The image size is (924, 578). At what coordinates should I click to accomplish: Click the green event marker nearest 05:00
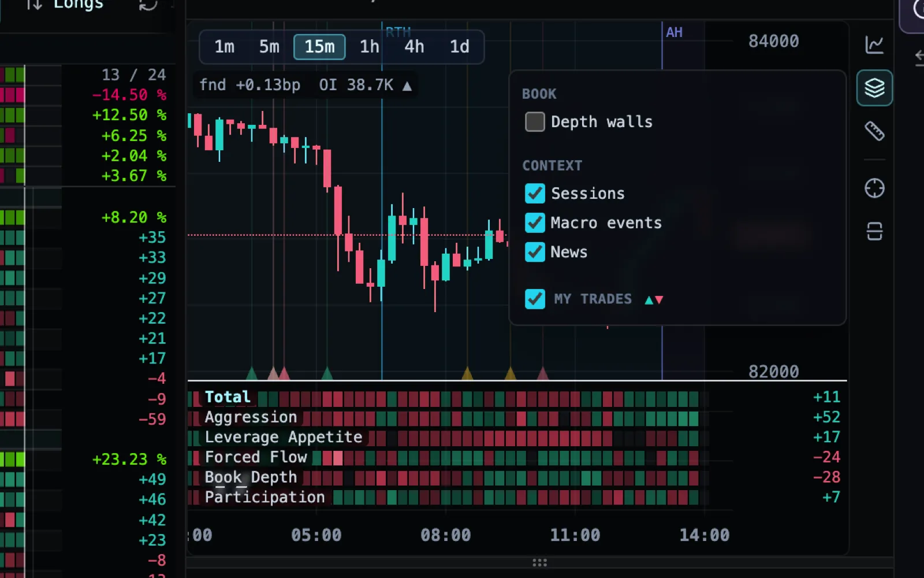(327, 373)
